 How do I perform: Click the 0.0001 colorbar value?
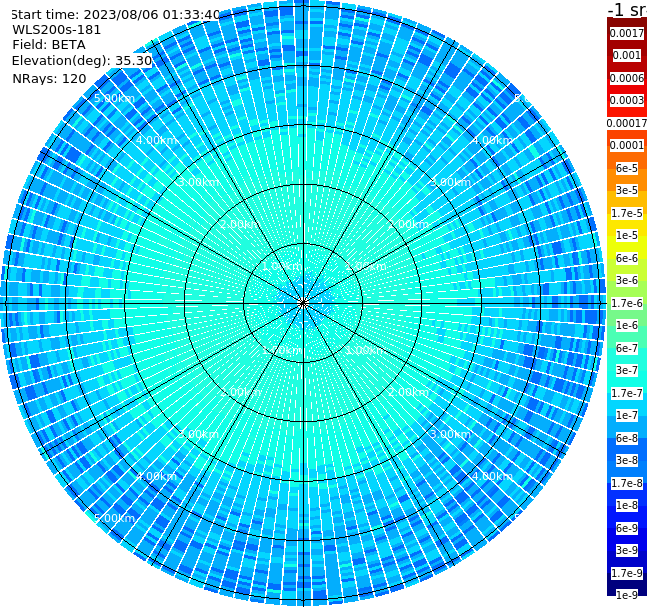click(x=627, y=145)
